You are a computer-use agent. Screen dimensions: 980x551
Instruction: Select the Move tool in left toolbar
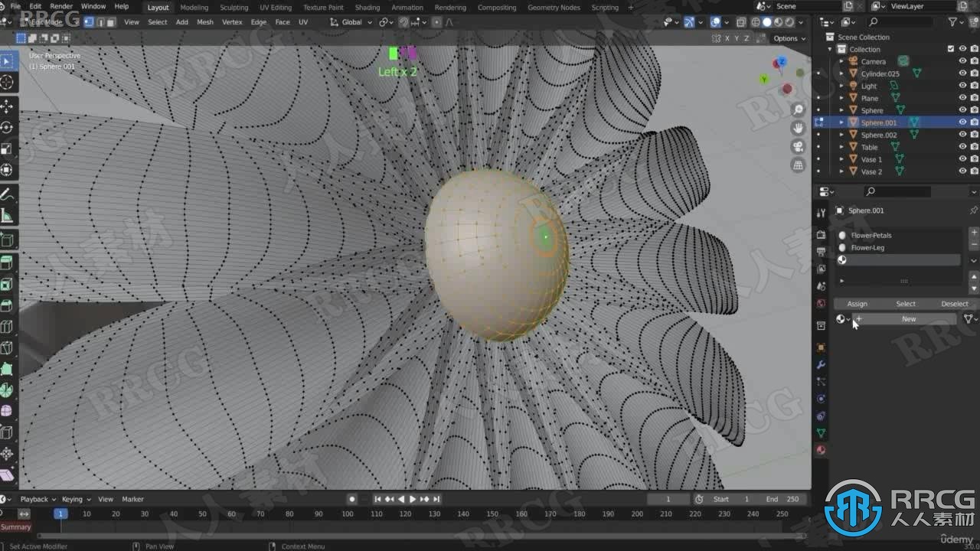pos(7,106)
